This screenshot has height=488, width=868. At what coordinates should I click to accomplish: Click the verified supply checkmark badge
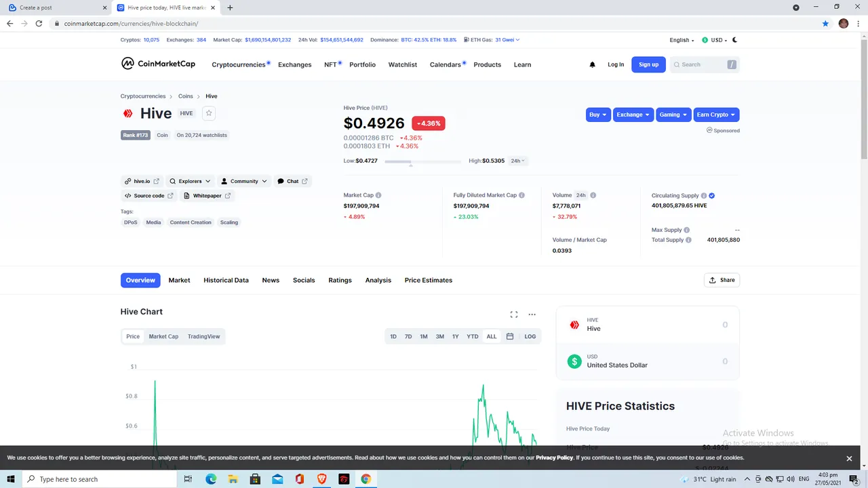(x=711, y=195)
